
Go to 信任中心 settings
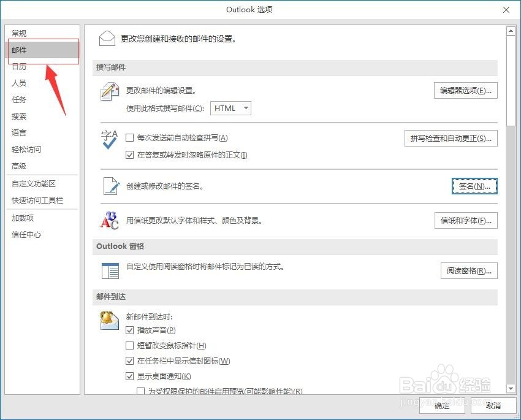(42, 235)
